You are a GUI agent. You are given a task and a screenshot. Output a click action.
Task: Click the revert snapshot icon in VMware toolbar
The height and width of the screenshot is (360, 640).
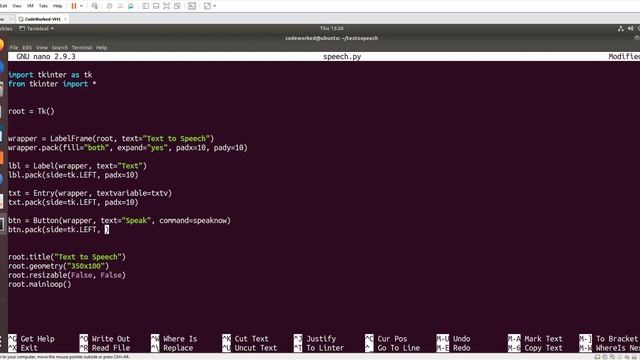click(120, 6)
